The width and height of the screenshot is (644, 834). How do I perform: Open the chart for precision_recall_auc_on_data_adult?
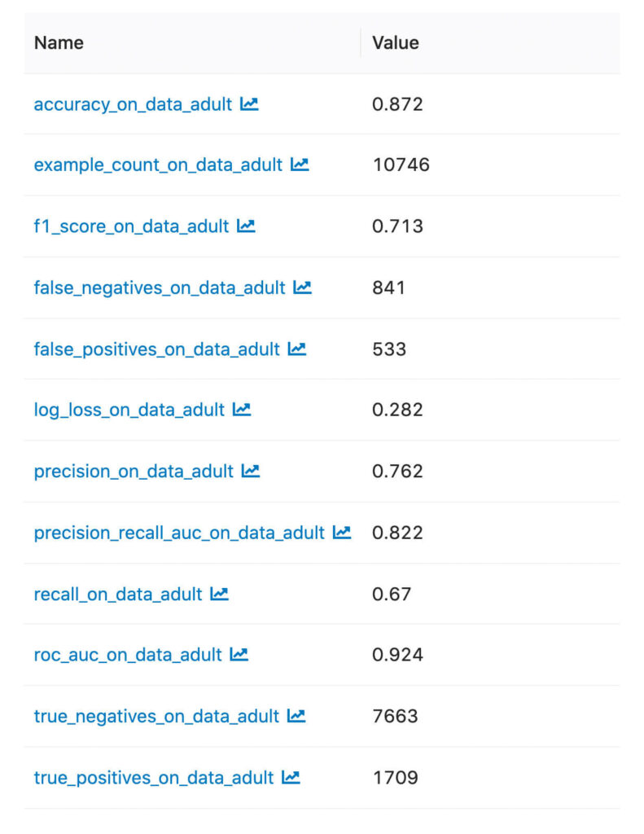[340, 532]
